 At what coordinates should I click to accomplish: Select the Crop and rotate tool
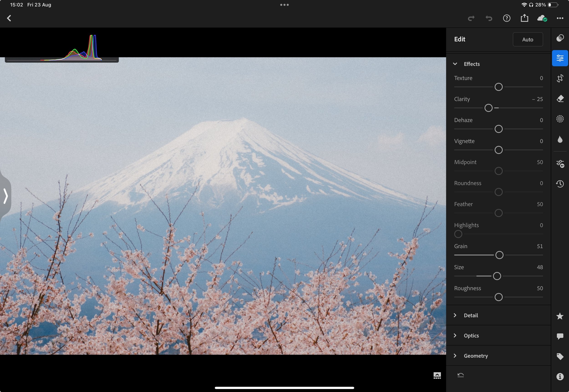(x=560, y=78)
